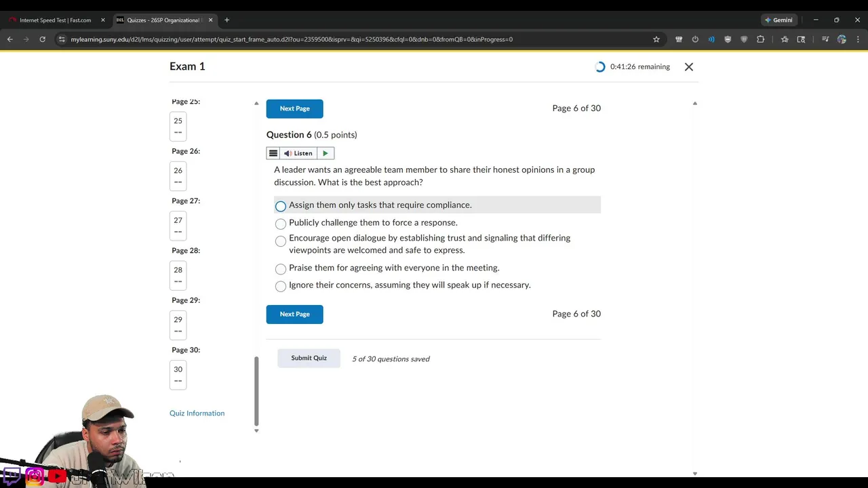
Task: Click the ReadSpeaker menu icon beside Listen
Action: [273, 153]
